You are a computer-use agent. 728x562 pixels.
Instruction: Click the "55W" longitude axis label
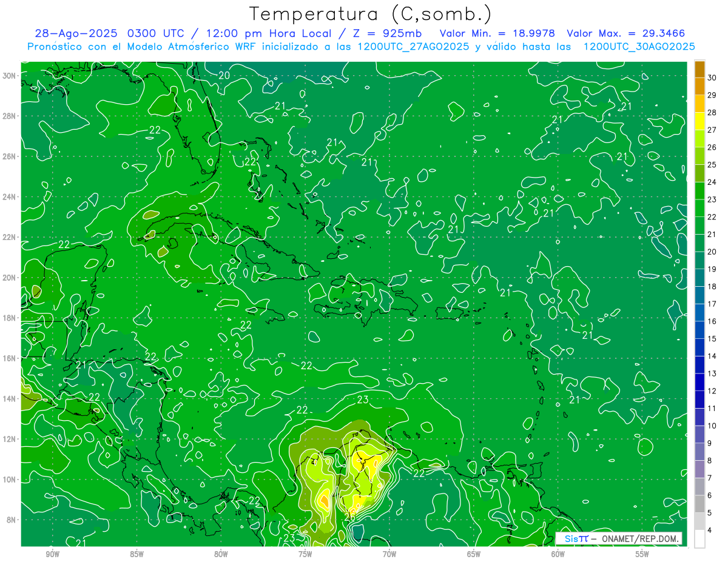point(642,553)
